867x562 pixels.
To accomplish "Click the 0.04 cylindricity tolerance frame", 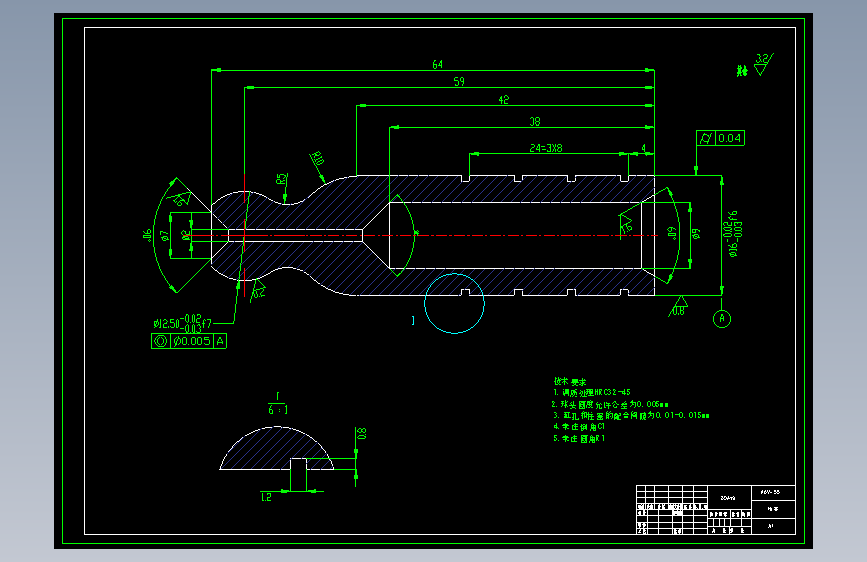I will click(720, 138).
